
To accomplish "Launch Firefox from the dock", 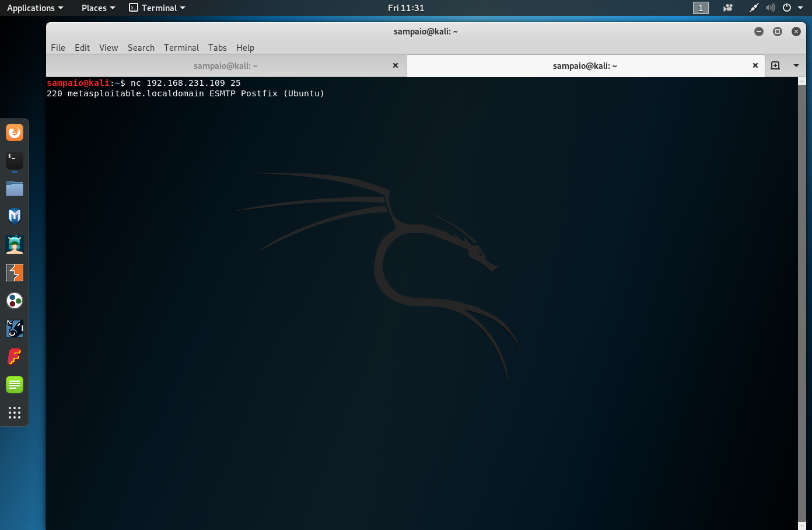I will pyautogui.click(x=15, y=132).
